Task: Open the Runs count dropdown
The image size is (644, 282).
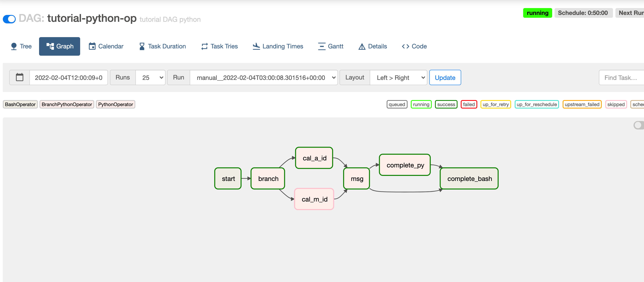Action: 150,78
